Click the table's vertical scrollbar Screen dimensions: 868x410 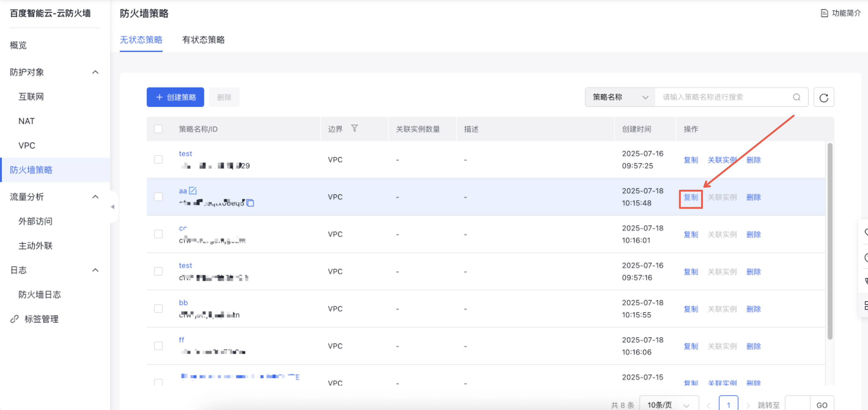(x=829, y=241)
